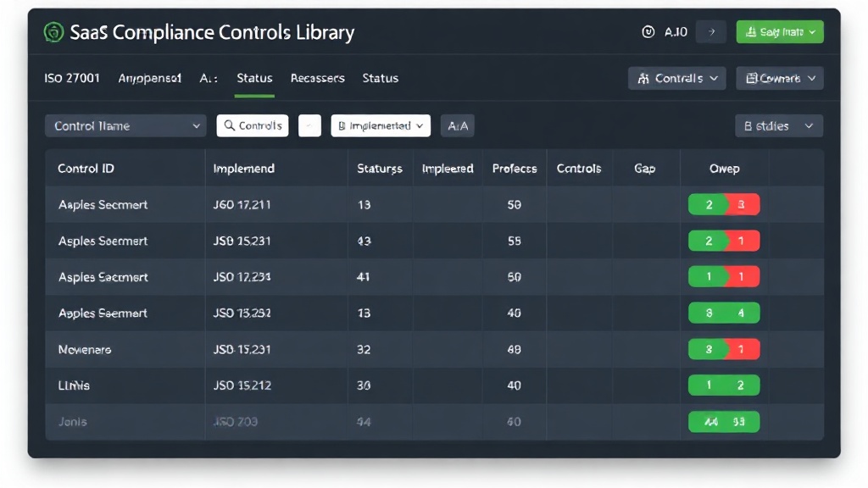Screen dimensions: 868x488
Task: Open the Recassers tab
Action: (317, 78)
